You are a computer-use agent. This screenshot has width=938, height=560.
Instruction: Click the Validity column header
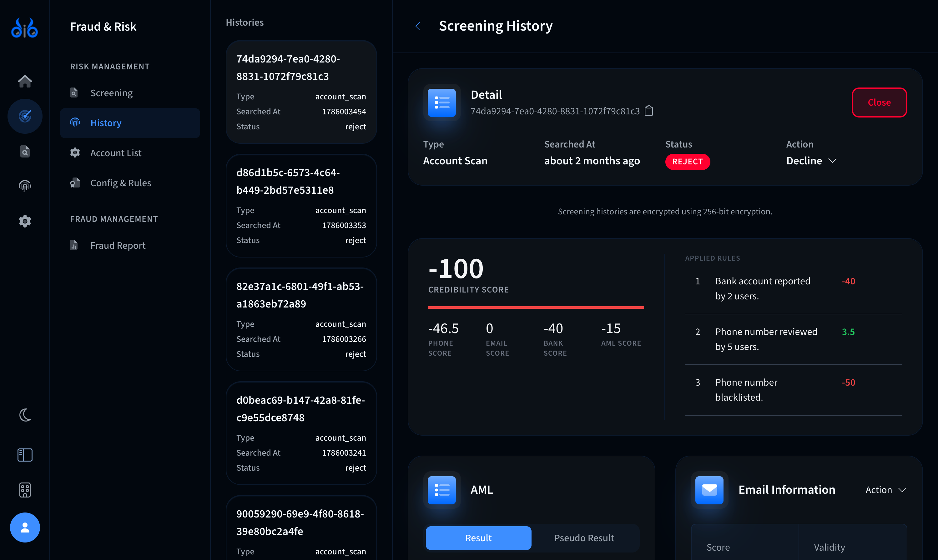coord(829,547)
